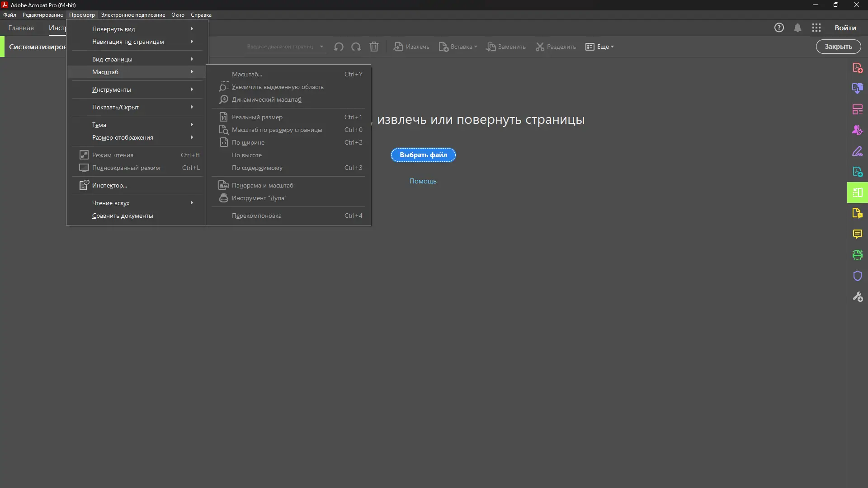
Task: Open the Protect tool shield icon
Action: click(857, 276)
